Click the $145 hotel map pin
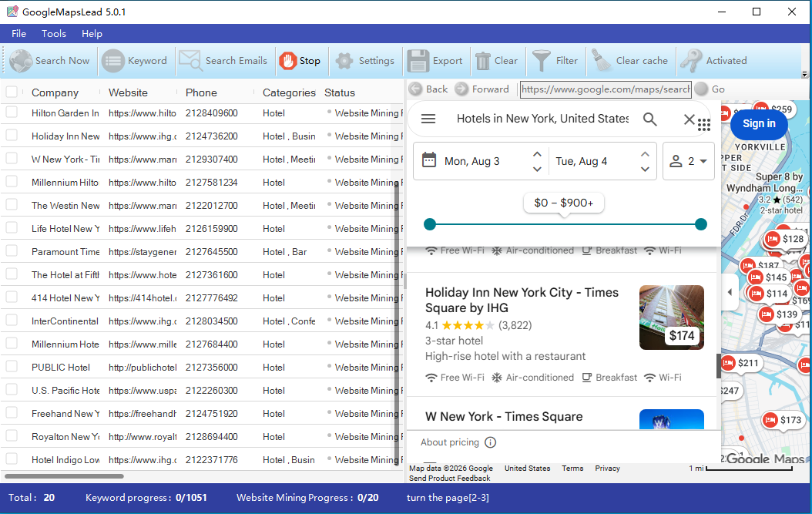Screen dimensions: 812x514 pyautogui.click(x=769, y=277)
